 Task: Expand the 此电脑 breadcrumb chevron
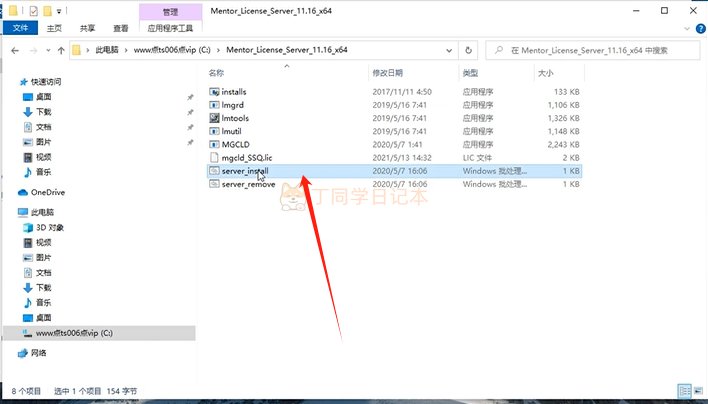pyautogui.click(x=126, y=50)
